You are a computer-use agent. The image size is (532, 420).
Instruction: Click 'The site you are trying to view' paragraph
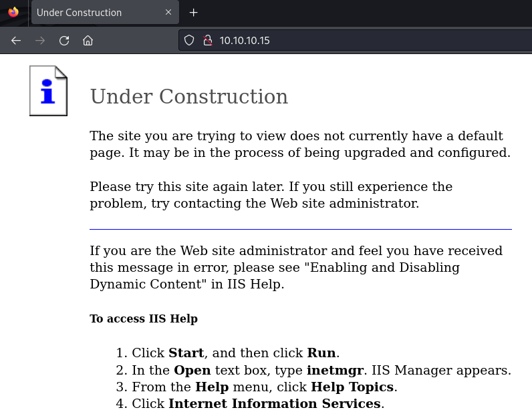300,144
